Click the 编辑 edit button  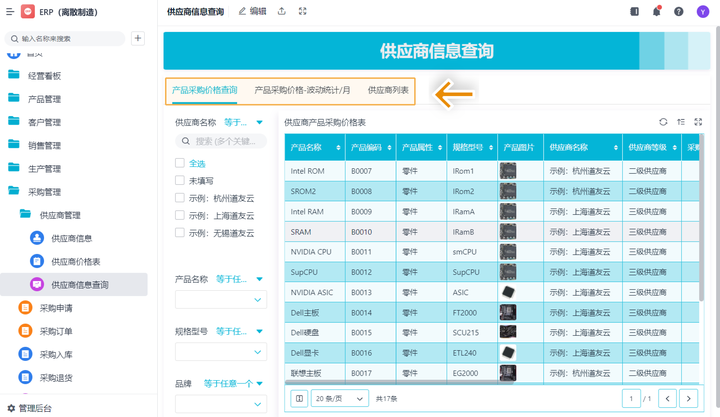coord(252,11)
